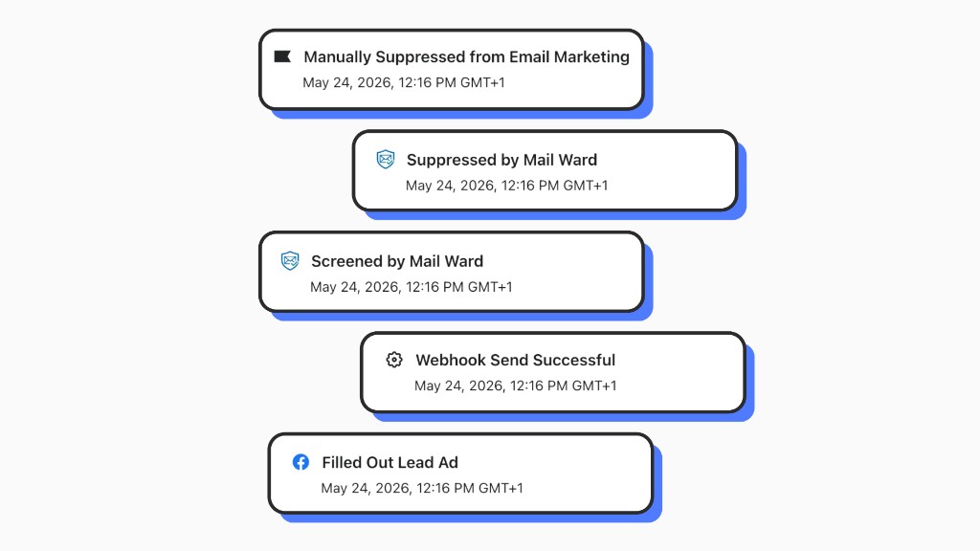This screenshot has height=551, width=980.
Task: Click the timestamp under Suppressed by Mail Ward
Action: click(507, 186)
